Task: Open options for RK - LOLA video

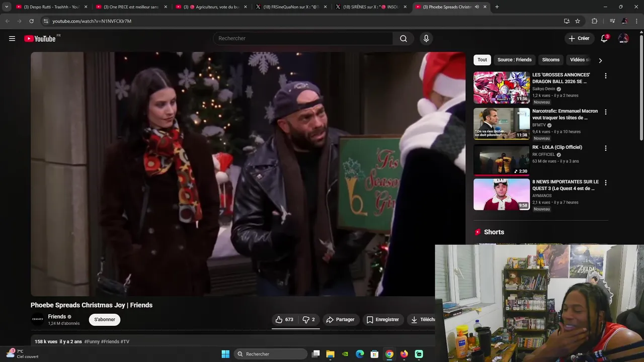Action: (x=605, y=148)
